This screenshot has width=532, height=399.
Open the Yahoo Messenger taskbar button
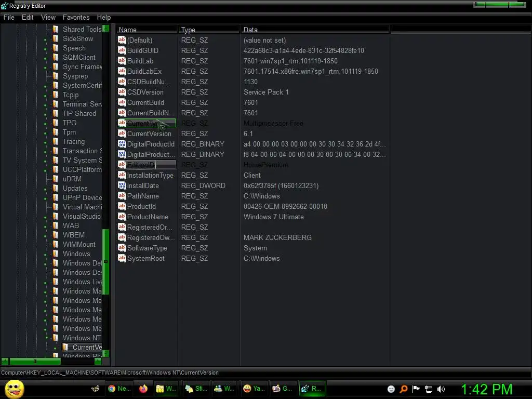[x=255, y=389]
